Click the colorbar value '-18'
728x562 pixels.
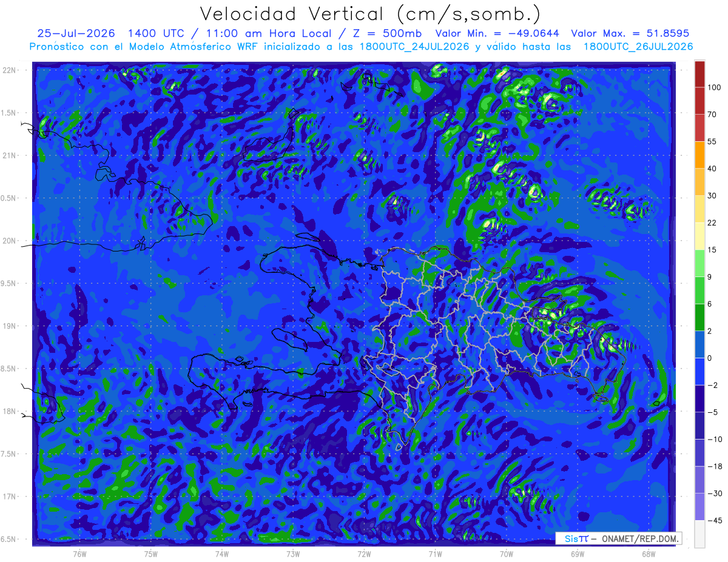pyautogui.click(x=714, y=466)
